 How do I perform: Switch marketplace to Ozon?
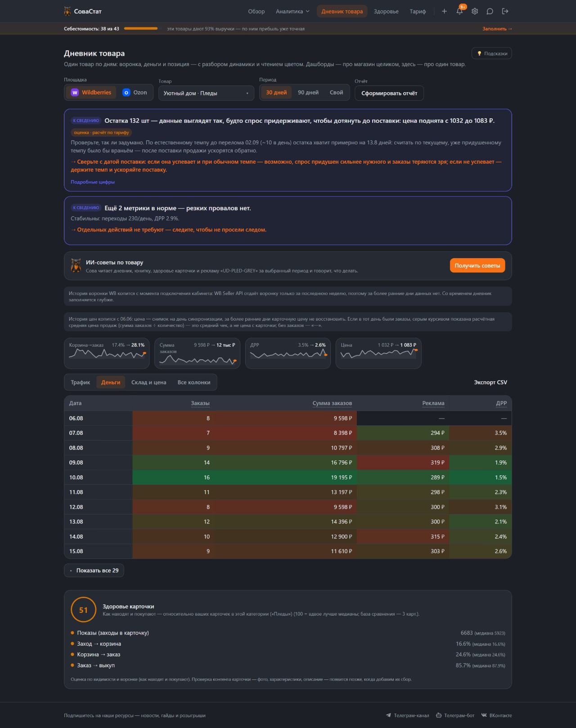pos(135,93)
